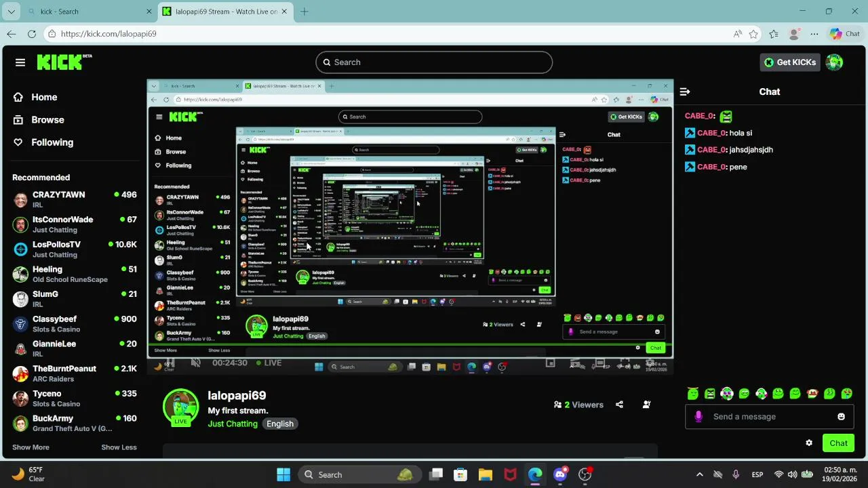Open the Kick hamburger sidebar menu

click(x=20, y=62)
